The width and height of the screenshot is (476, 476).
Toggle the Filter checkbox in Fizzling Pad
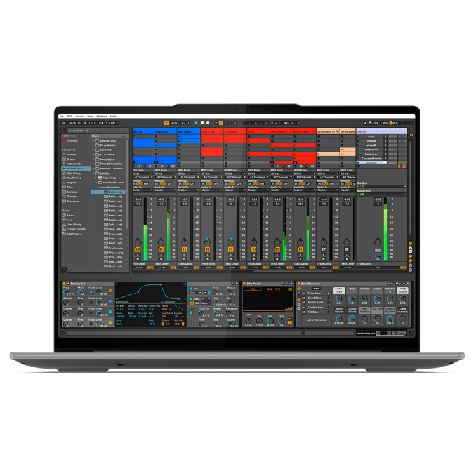[191, 299]
